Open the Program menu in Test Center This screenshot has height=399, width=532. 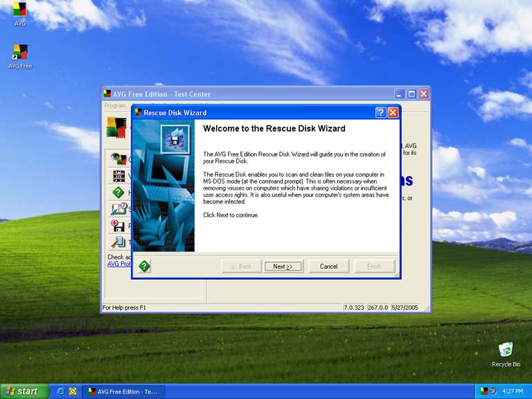tap(114, 106)
